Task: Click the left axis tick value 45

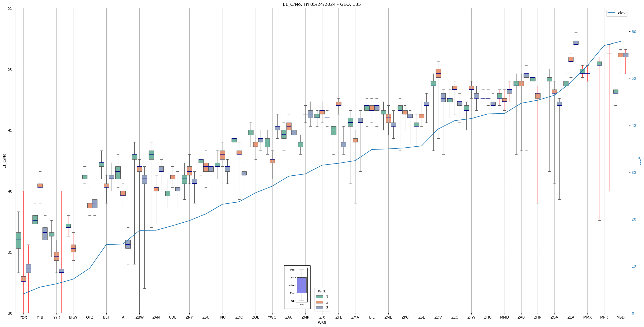Action: pos(10,130)
